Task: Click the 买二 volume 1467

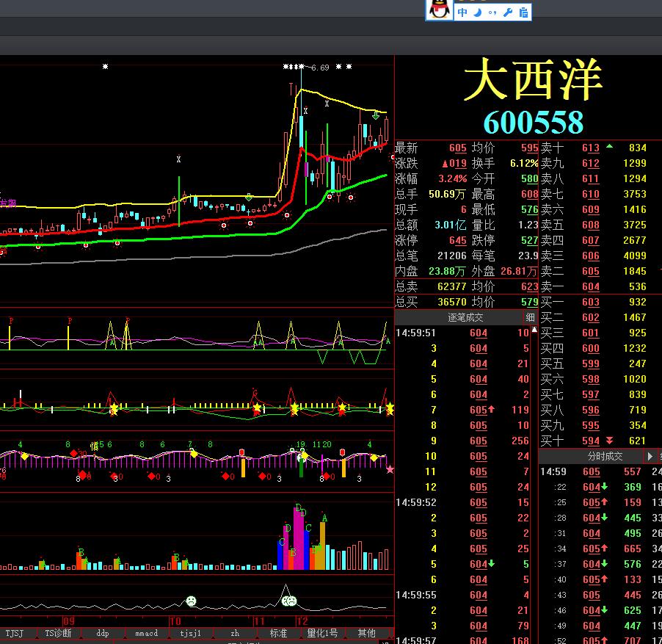Action: (x=635, y=317)
